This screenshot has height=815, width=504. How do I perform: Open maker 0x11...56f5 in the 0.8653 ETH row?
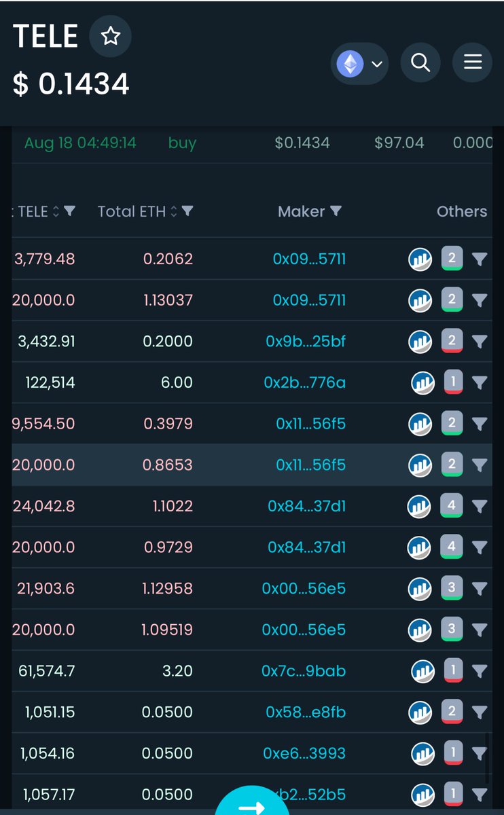(x=310, y=465)
